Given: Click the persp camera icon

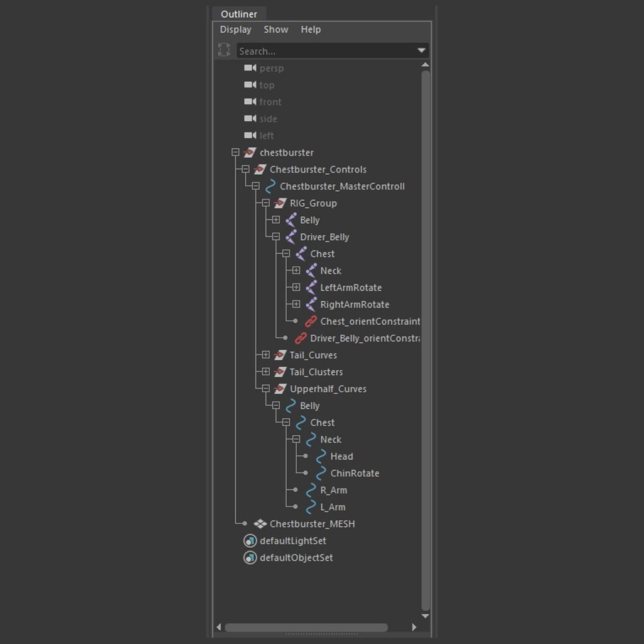Looking at the screenshot, I should click(250, 68).
